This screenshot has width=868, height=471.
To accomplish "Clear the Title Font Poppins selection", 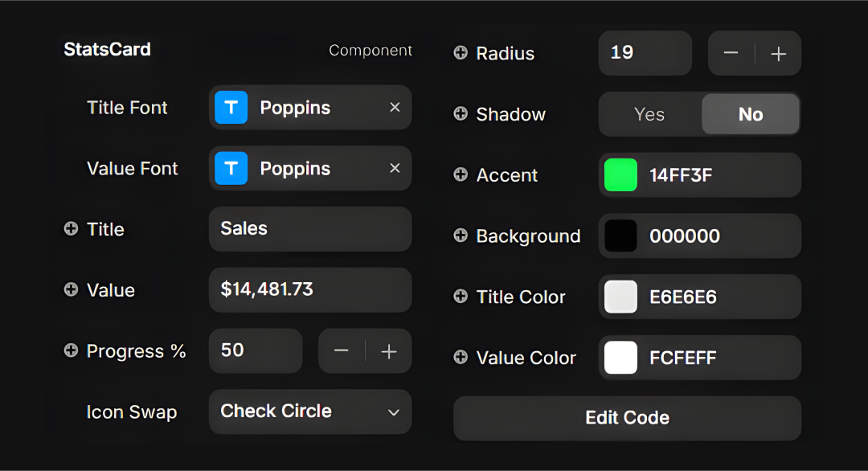I will tap(395, 108).
